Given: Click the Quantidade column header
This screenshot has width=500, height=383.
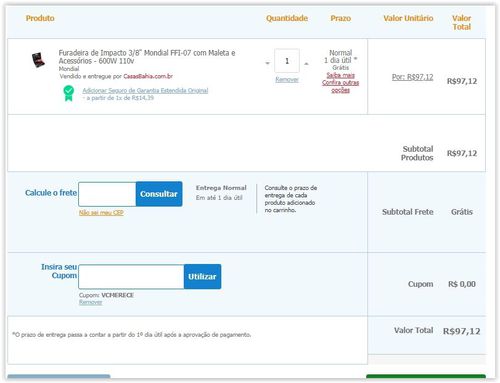Looking at the screenshot, I should (x=287, y=18).
